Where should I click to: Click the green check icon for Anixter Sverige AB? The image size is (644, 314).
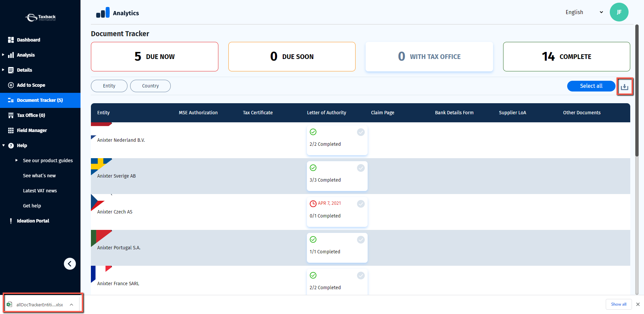click(313, 168)
